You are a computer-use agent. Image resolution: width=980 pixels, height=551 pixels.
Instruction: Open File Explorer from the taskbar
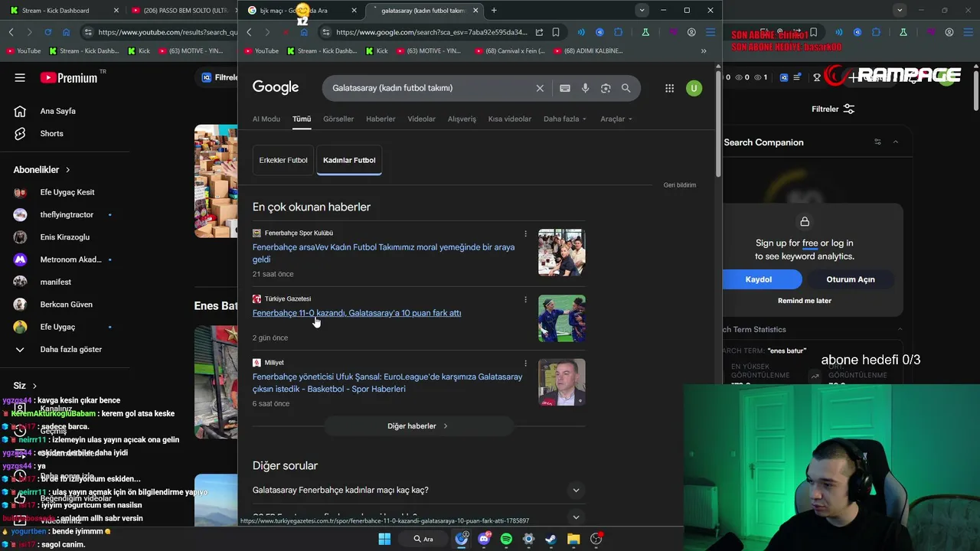(573, 539)
